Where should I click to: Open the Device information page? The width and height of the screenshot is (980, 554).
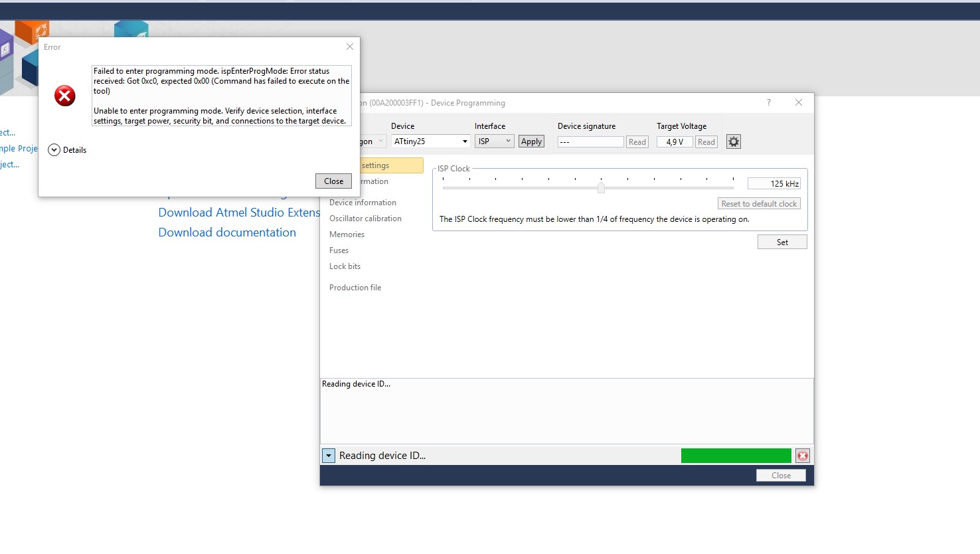(x=363, y=203)
